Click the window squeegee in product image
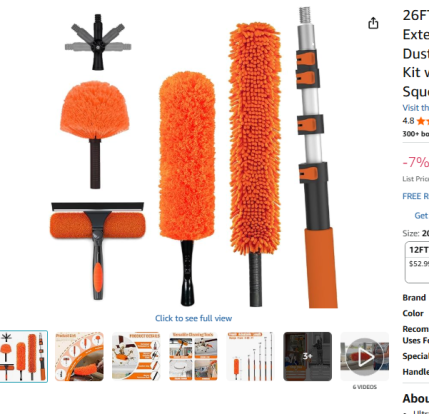 point(97,250)
